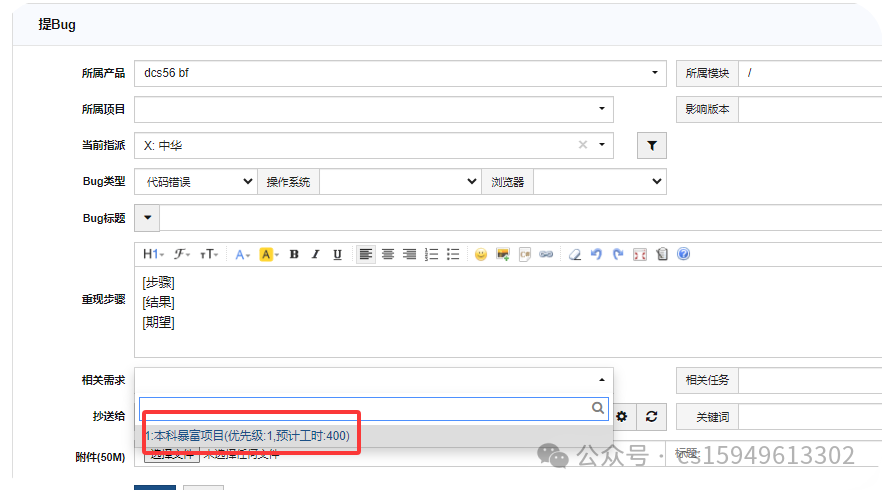Redo the last edit

coord(618,254)
